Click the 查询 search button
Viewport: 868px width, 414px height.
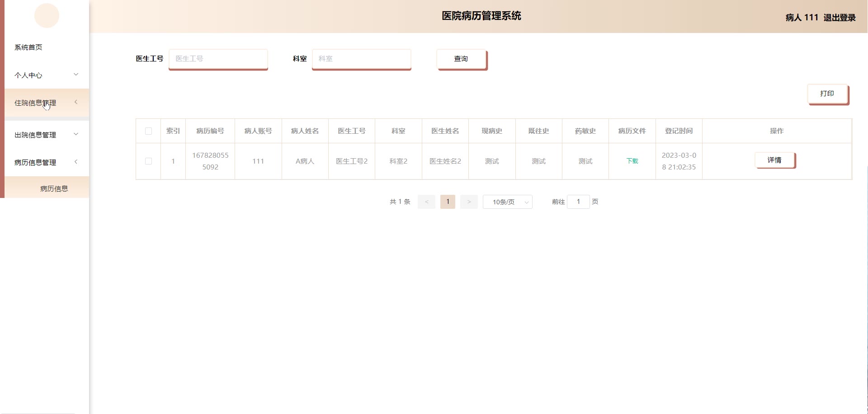pos(461,59)
